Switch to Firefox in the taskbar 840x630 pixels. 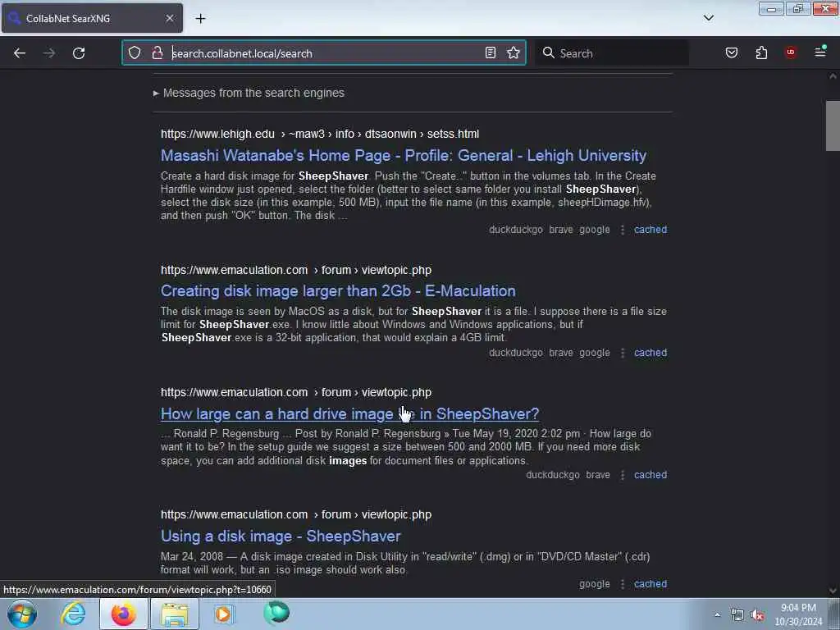123,614
